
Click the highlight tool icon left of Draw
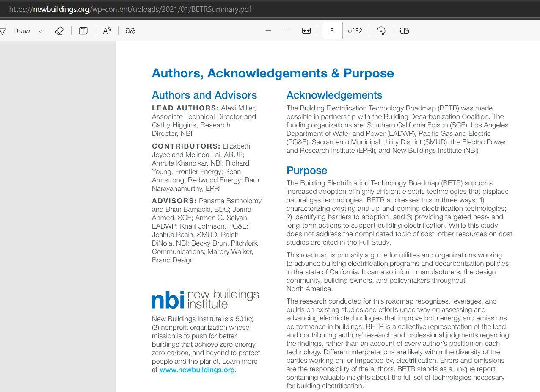[3, 31]
